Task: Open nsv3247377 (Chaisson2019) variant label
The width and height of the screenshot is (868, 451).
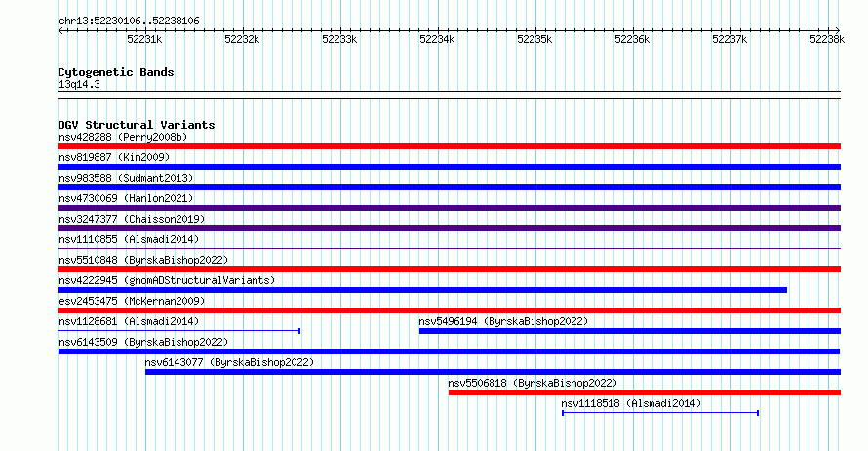Action: point(132,219)
